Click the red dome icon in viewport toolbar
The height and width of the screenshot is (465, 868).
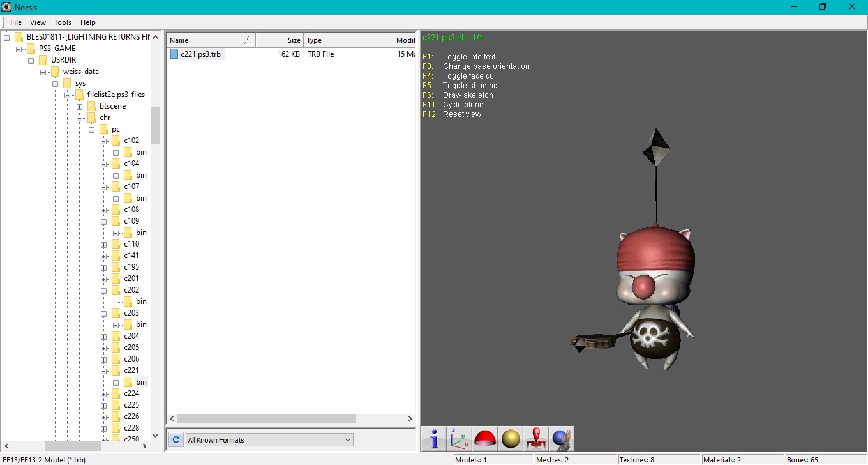click(485, 439)
